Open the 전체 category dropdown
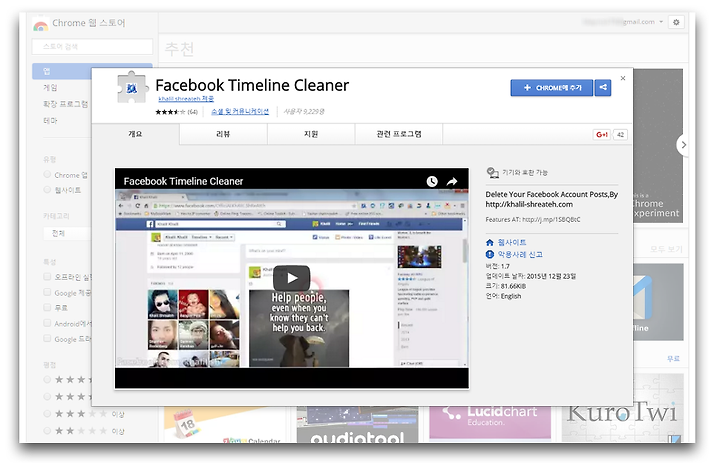 click(x=68, y=233)
